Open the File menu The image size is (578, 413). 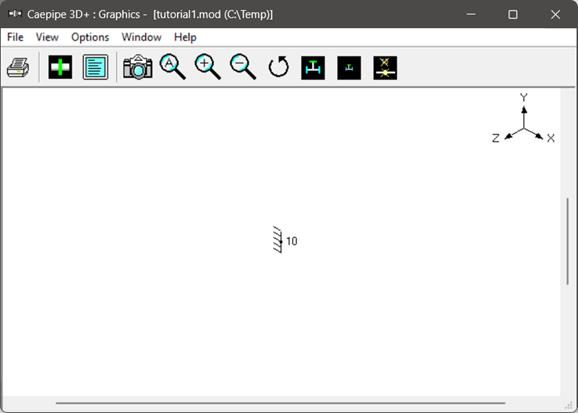coord(15,37)
